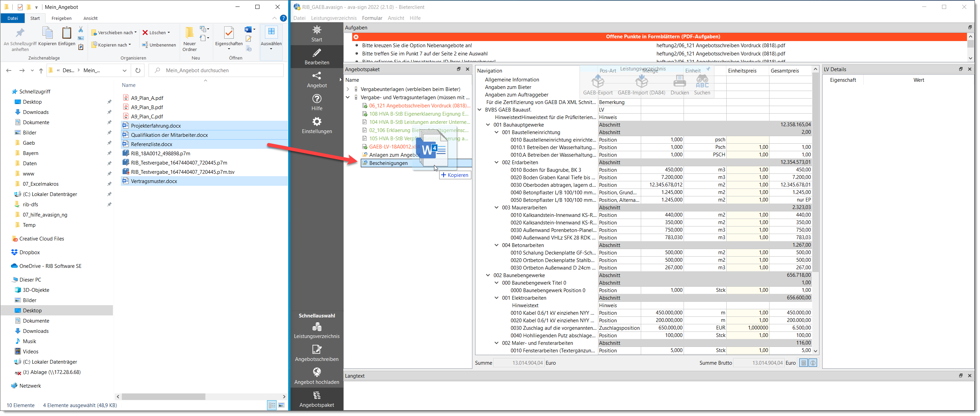
Task: Open Verschieben nach dropdown
Action: point(114,33)
